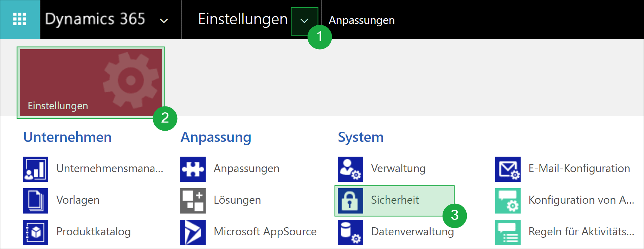The width and height of the screenshot is (644, 249).
Task: Open the app launcher waffle icon
Action: point(20,19)
